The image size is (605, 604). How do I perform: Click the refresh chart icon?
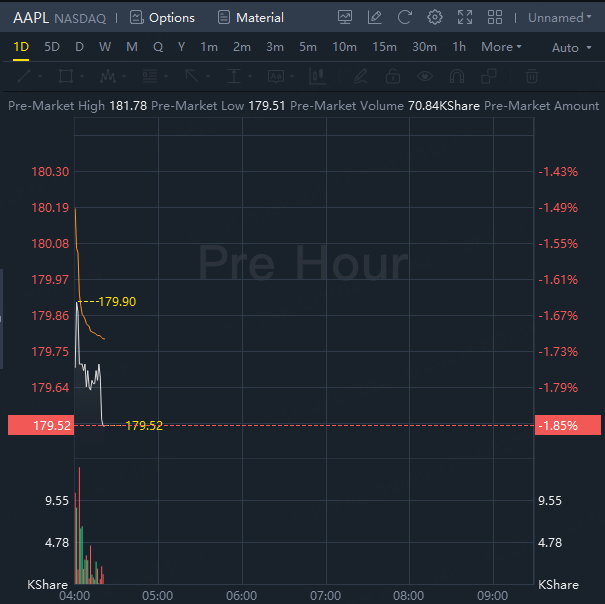pos(404,17)
